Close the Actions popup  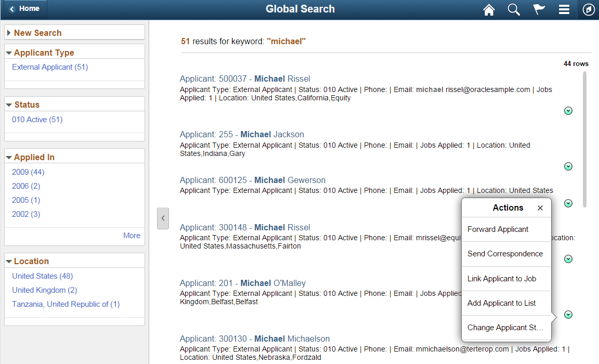click(x=540, y=207)
